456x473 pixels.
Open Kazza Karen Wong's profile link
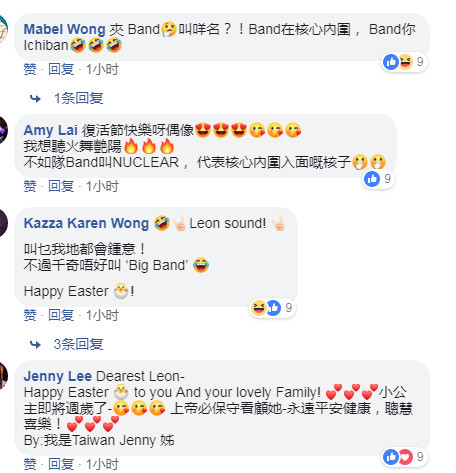[x=86, y=223]
